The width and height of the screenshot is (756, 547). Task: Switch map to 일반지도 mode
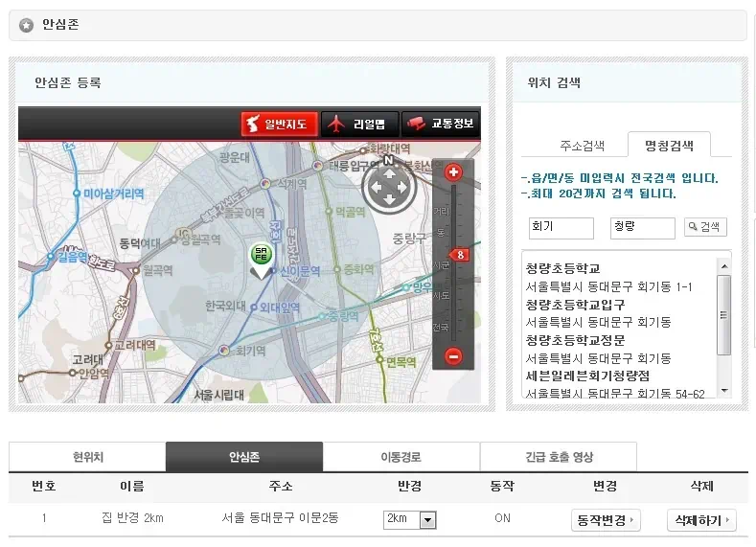tap(280, 125)
